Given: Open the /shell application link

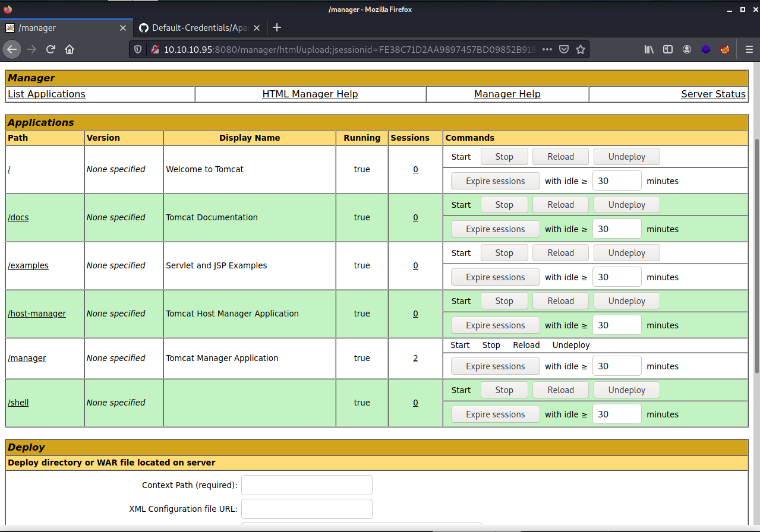Looking at the screenshot, I should [x=18, y=403].
